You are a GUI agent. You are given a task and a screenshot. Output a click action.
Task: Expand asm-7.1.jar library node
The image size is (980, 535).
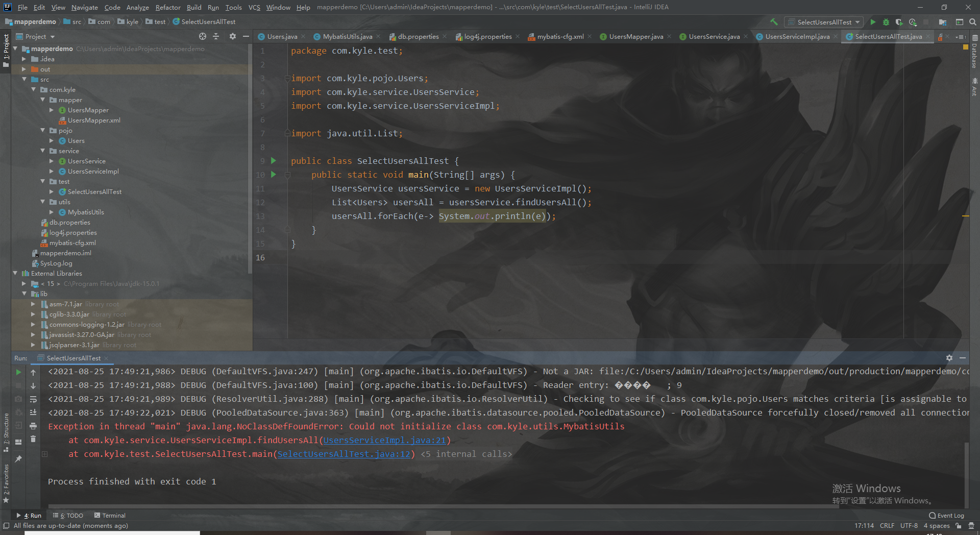[33, 304]
